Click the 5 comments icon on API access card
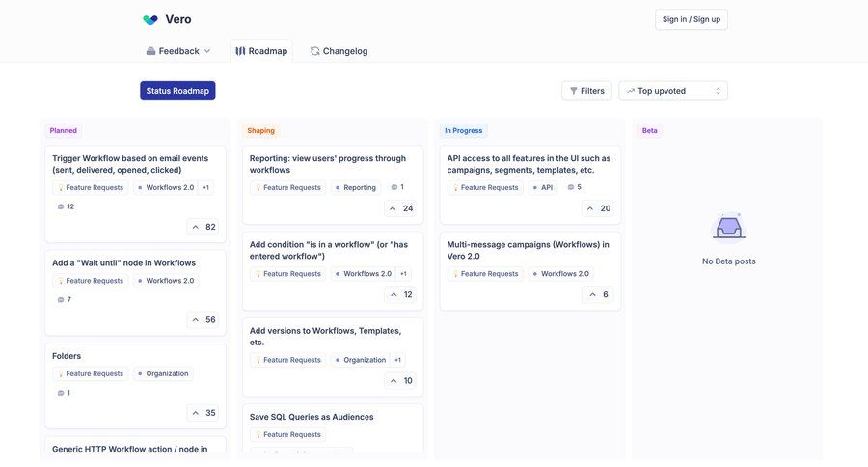This screenshot has width=868, height=467. pos(575,187)
